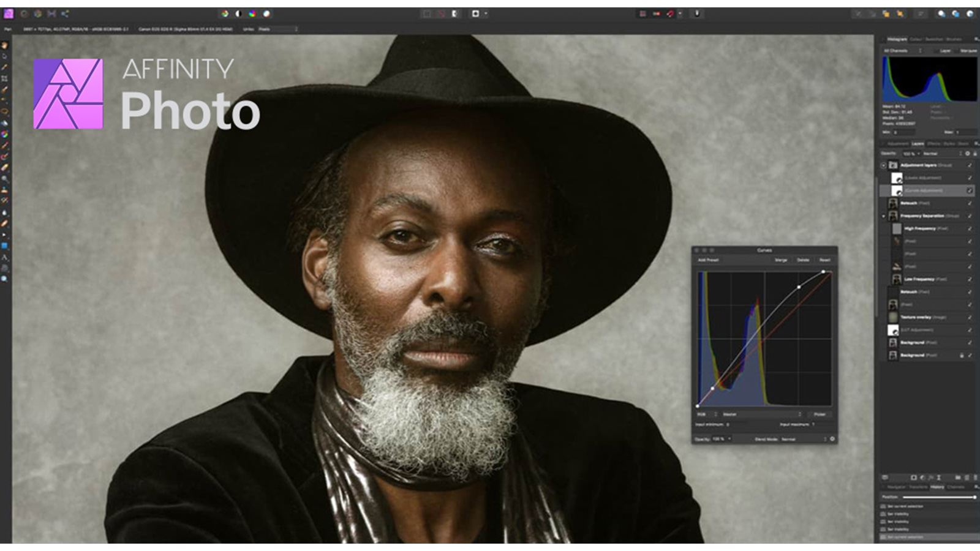Click Group Layers icon at panel bottom
The height and width of the screenshot is (551, 980).
point(958,478)
